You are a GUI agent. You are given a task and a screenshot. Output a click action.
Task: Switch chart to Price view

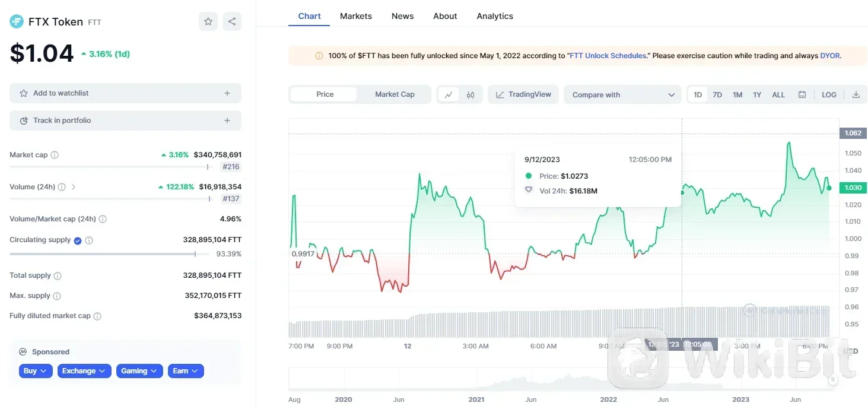pyautogui.click(x=325, y=94)
